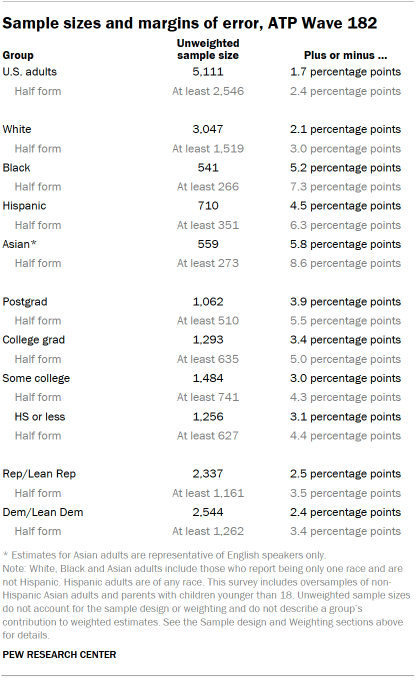Click the Some college row label

click(36, 378)
